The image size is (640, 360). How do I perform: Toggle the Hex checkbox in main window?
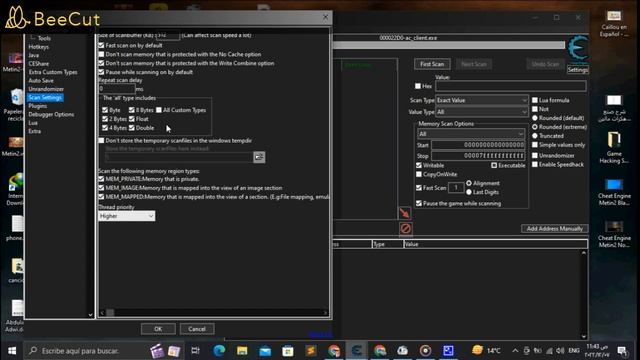point(418,86)
